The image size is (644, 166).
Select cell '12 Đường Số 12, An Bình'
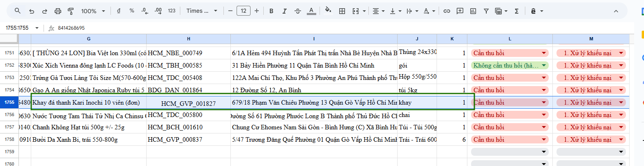point(314,90)
